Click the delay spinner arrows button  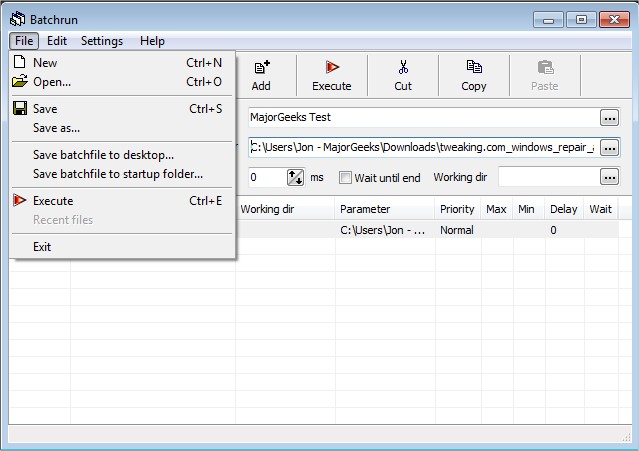(x=295, y=177)
